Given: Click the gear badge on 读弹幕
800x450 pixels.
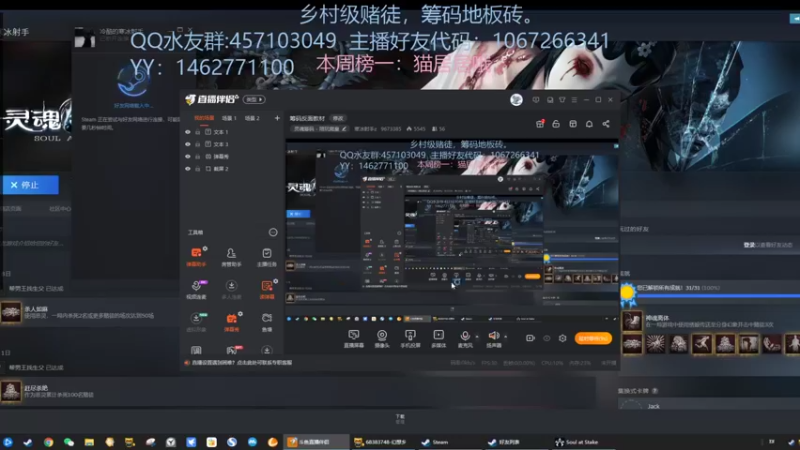Looking at the screenshot, I should 276,281.
